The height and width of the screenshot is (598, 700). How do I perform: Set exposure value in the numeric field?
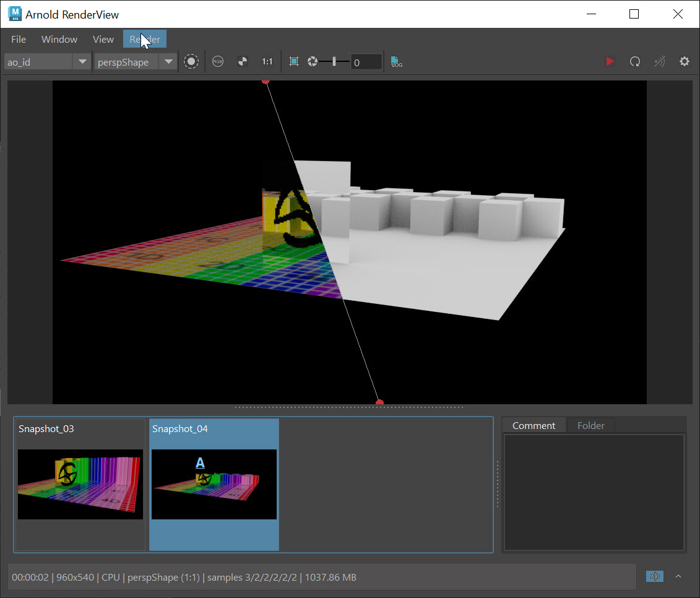[366, 61]
